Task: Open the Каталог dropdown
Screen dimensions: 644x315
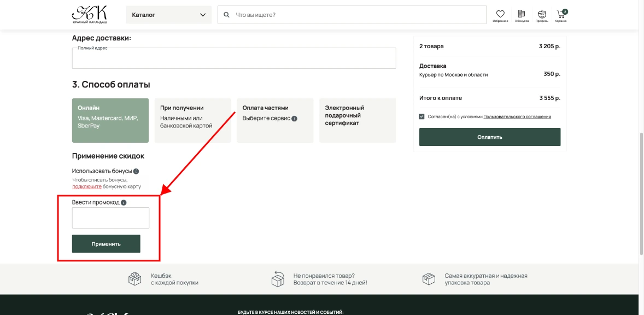Action: [168, 15]
